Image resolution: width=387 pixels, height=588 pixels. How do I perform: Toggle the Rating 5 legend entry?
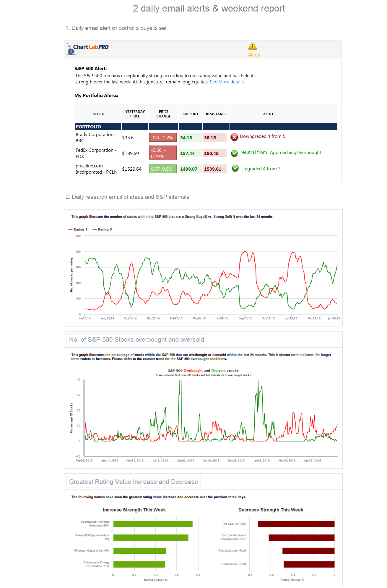[x=103, y=230]
